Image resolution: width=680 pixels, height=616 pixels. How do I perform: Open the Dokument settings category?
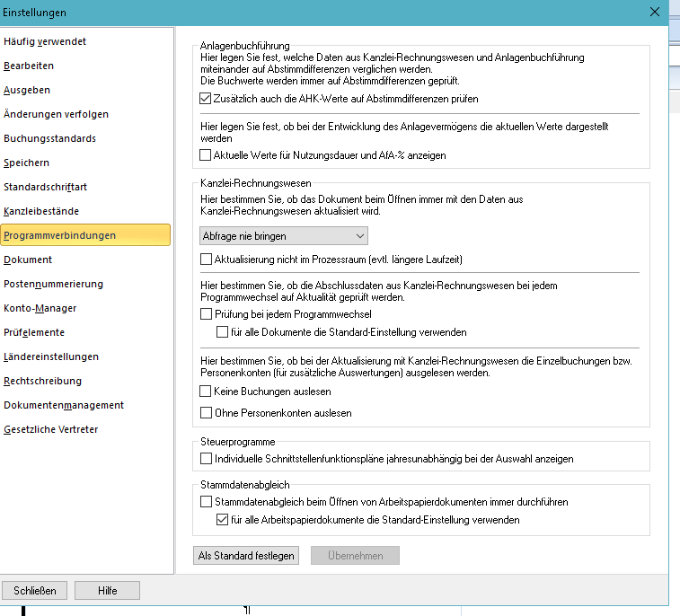[x=28, y=260]
